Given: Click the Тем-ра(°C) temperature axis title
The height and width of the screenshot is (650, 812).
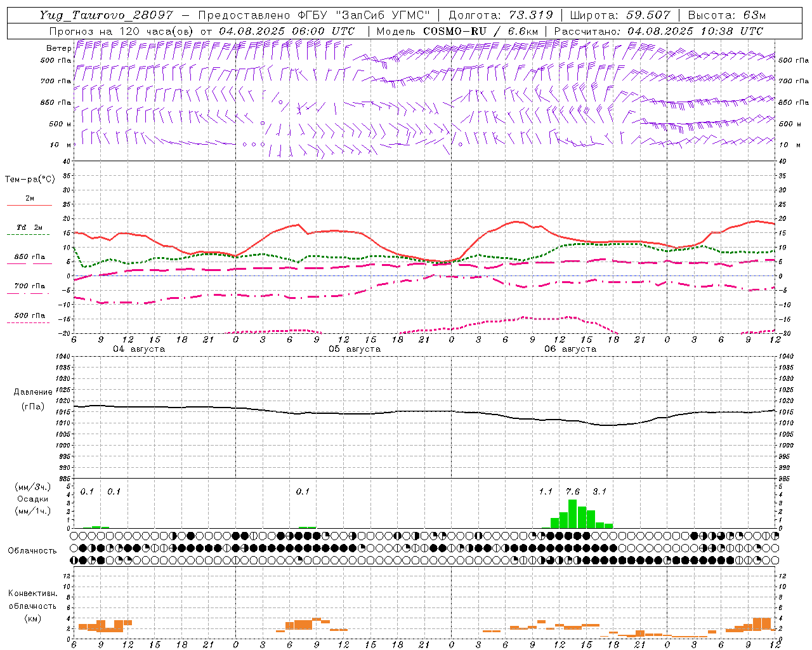Looking at the screenshot, I should [x=30, y=180].
